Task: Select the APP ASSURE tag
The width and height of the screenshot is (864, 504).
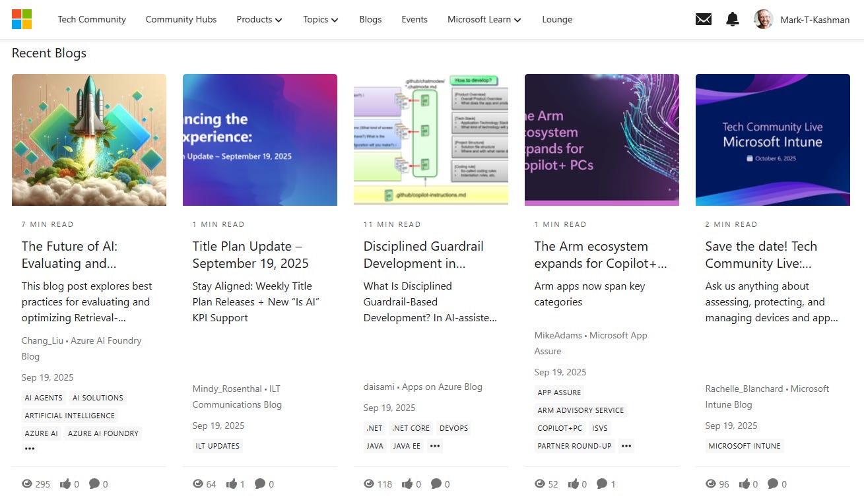Action: coord(559,393)
